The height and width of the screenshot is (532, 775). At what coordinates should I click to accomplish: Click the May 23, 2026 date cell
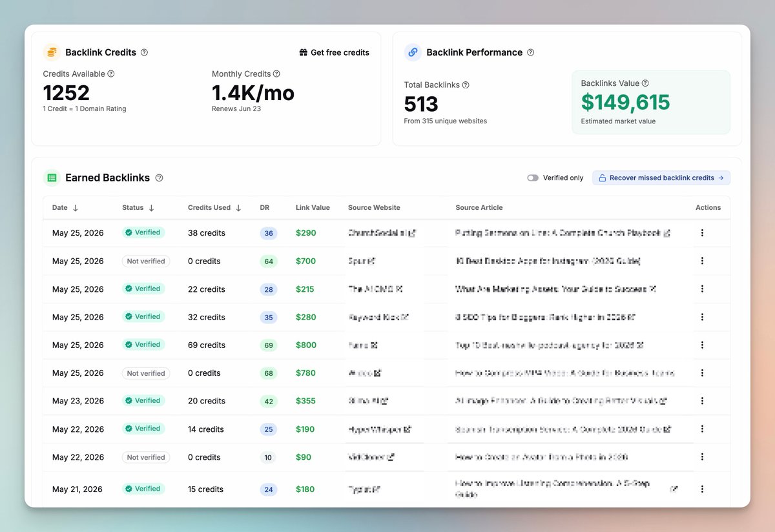tap(78, 401)
